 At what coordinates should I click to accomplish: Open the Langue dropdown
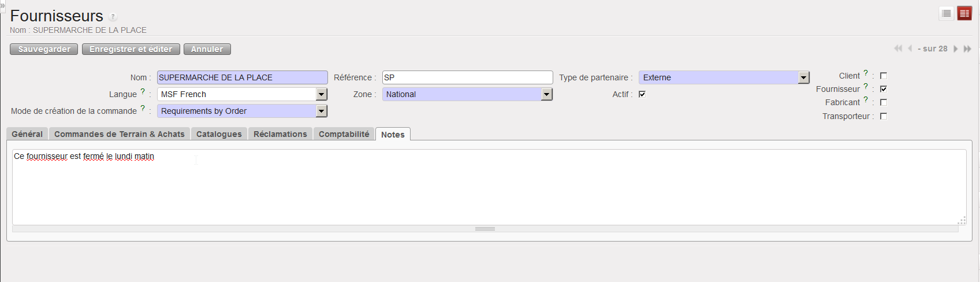coord(322,94)
